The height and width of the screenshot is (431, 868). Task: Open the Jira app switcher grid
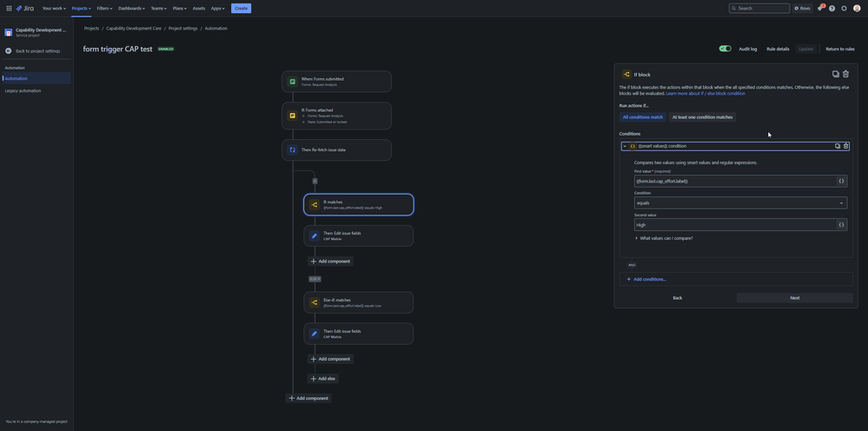[x=9, y=9]
